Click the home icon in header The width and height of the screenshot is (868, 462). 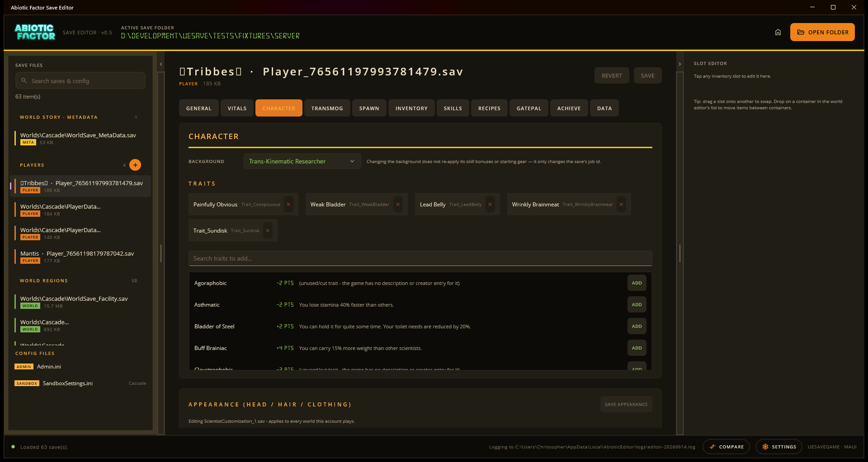pos(778,32)
